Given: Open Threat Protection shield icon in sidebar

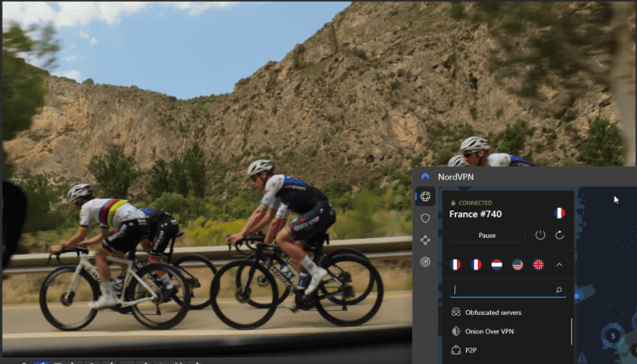Looking at the screenshot, I should point(425,219).
